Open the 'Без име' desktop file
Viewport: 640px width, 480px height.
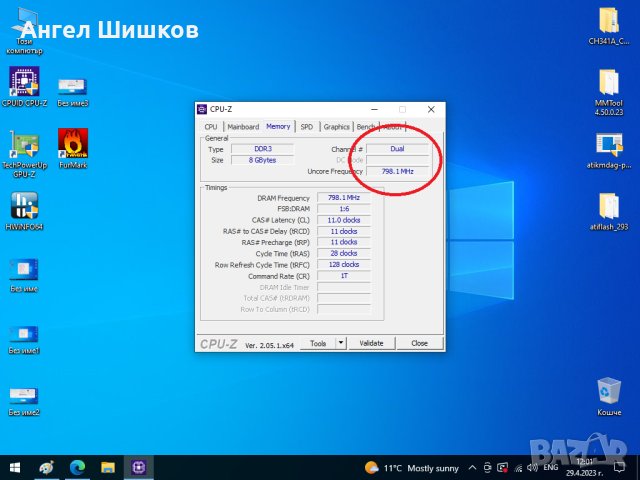pos(24,275)
